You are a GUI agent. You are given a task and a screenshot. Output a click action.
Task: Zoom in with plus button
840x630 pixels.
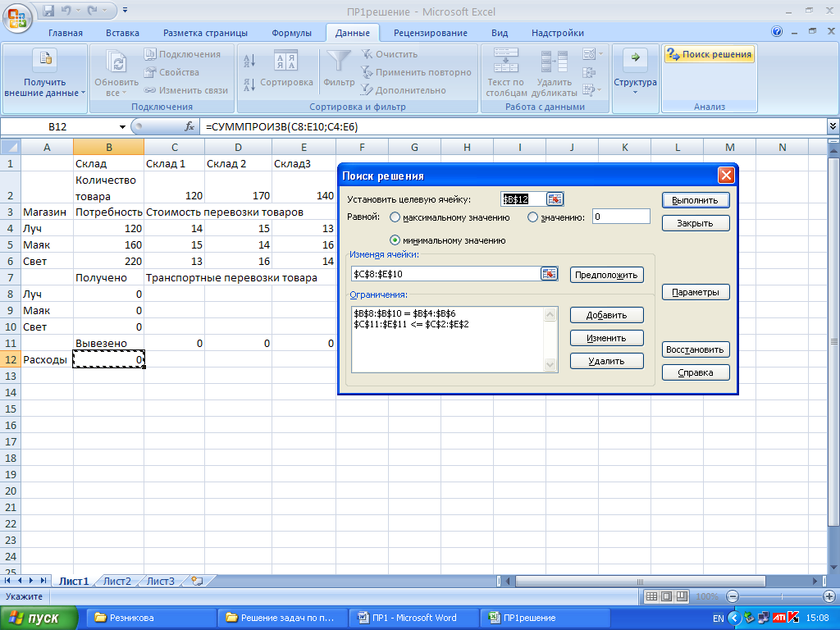tap(829, 596)
